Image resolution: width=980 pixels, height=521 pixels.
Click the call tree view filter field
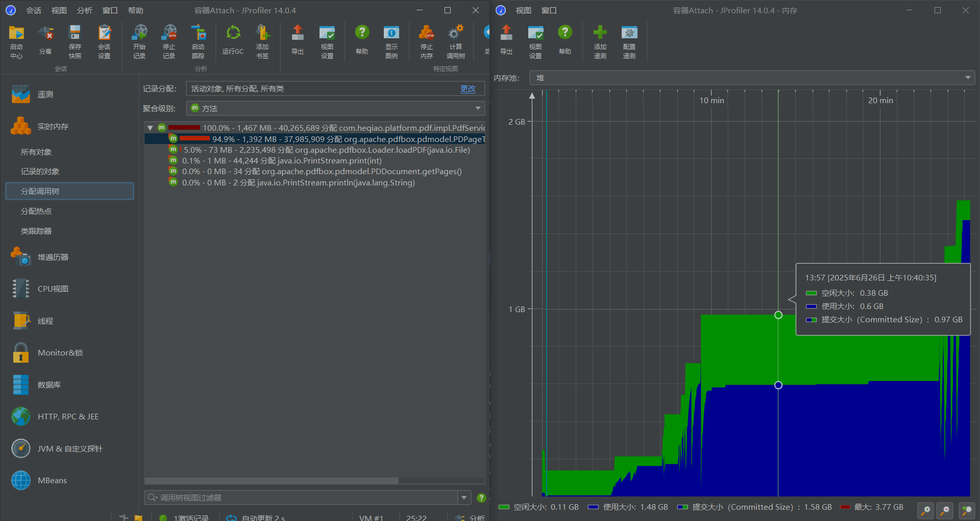[x=301, y=498]
